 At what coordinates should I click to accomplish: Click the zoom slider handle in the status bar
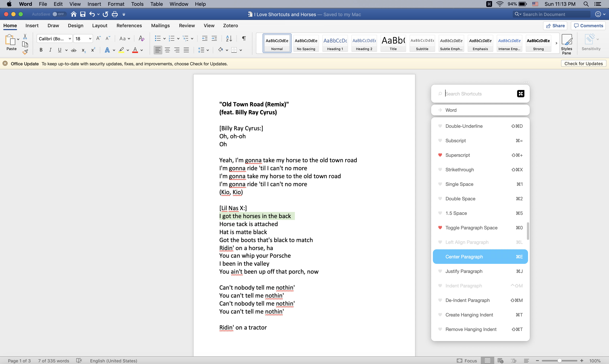pyautogui.click(x=559, y=361)
